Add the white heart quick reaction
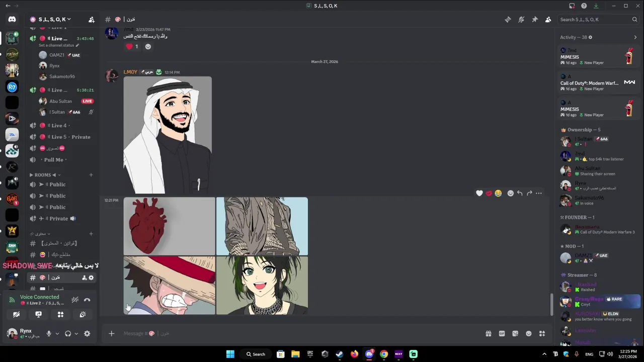This screenshot has width=644, height=362. [x=479, y=193]
